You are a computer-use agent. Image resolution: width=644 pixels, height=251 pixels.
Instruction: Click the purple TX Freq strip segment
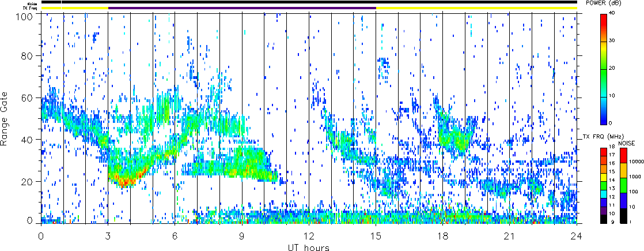click(242, 8)
